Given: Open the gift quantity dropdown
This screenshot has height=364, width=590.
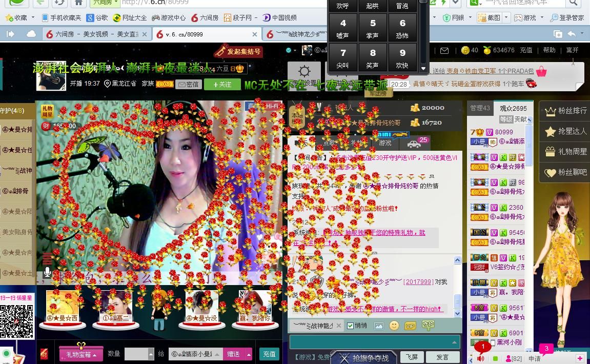Looking at the screenshot, I should tap(151, 354).
